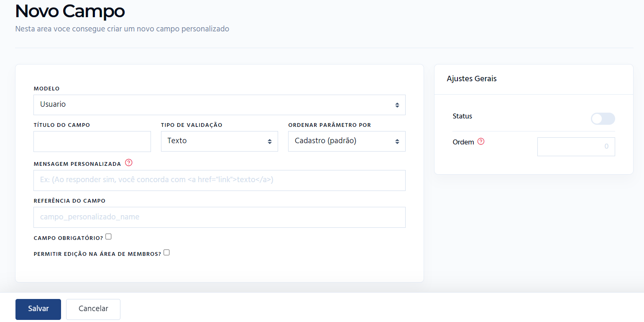Click the REFERÊNCIA DO CAMPO label
Viewport: 644px width, 322px height.
tap(69, 201)
